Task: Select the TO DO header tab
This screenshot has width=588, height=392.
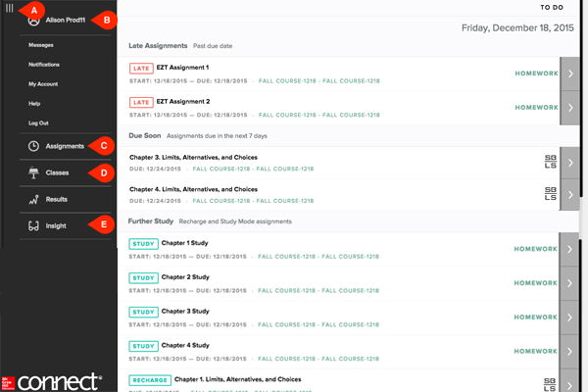Action: tap(552, 7)
